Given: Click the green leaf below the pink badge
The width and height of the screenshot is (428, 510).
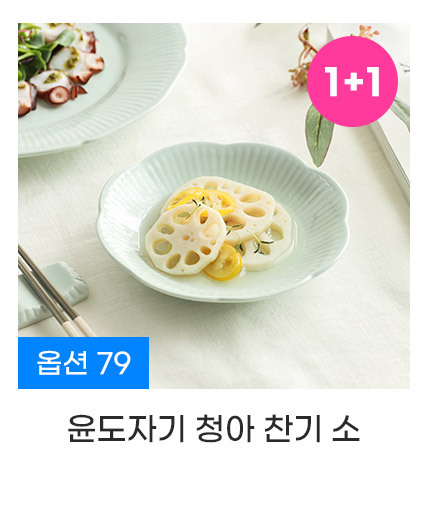Looking at the screenshot, I should point(318,135).
